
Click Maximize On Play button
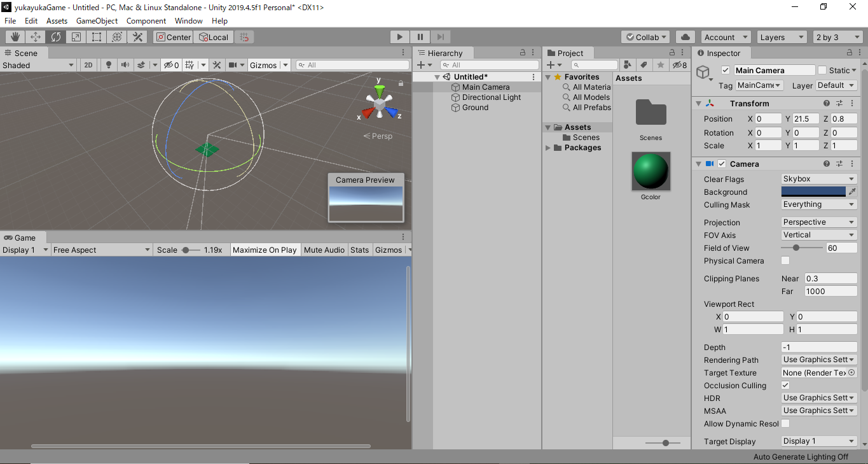pyautogui.click(x=265, y=250)
